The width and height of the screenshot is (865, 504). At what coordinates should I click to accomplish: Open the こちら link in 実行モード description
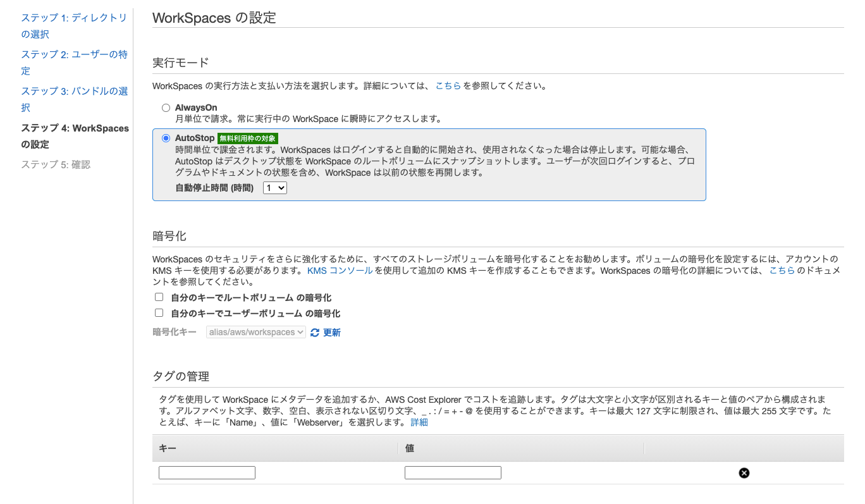click(x=448, y=85)
